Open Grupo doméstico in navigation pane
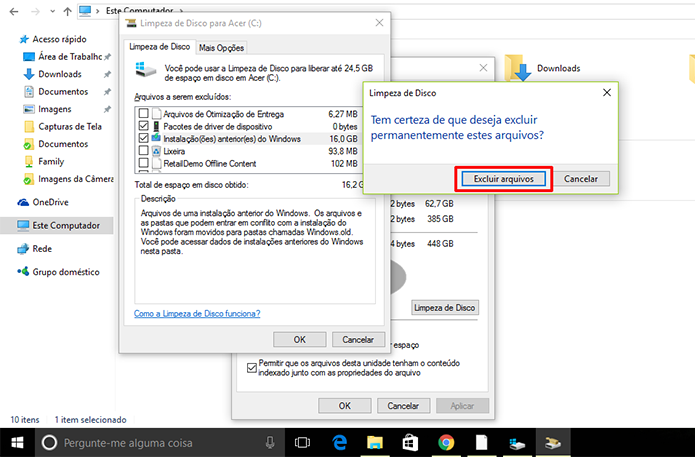 point(66,272)
